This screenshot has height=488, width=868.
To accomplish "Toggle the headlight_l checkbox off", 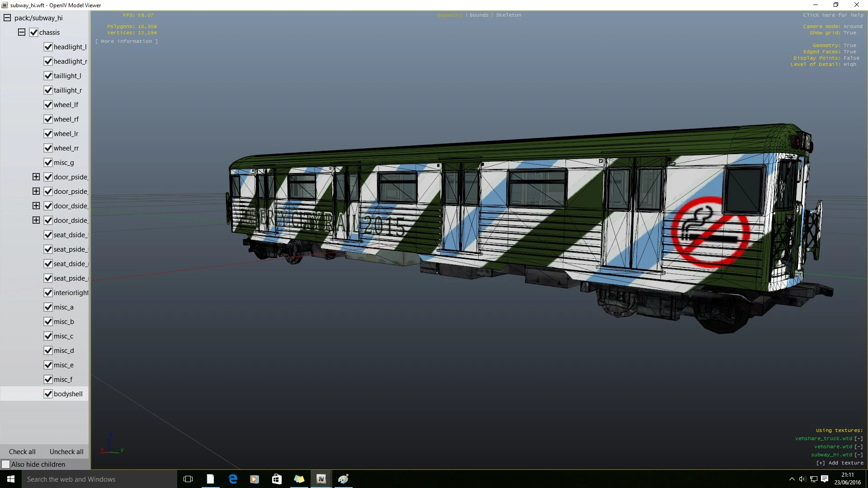I will coord(47,47).
